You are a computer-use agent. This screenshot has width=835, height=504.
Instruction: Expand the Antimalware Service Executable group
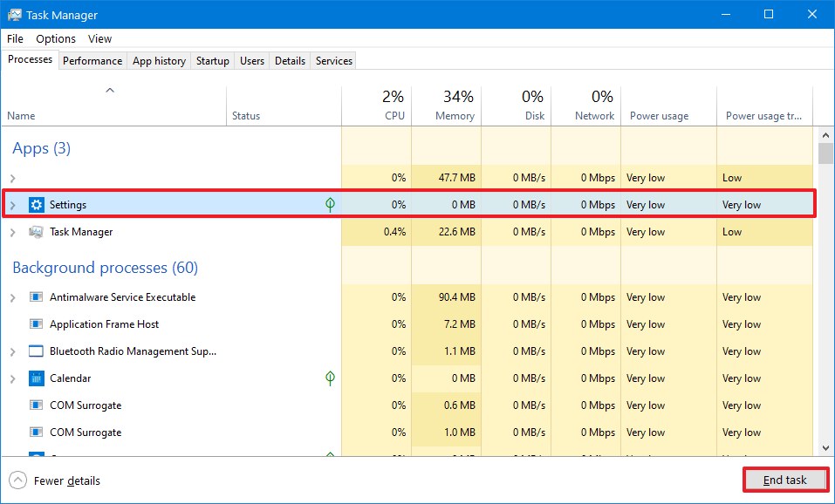13,297
